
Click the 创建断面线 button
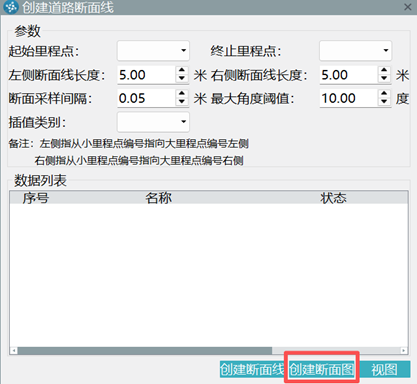pos(252,369)
